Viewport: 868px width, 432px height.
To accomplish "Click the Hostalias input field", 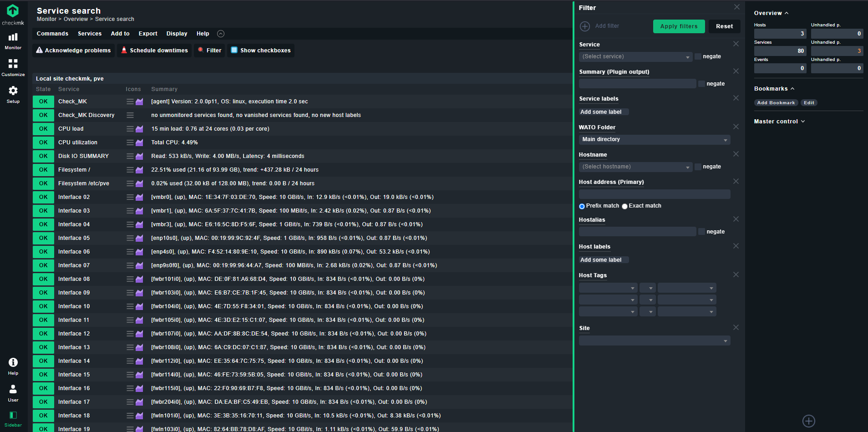I will (x=637, y=232).
